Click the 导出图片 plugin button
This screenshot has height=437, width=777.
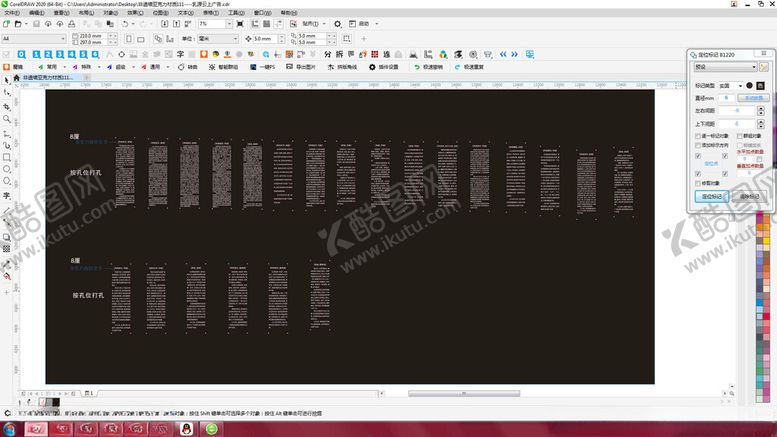(301, 67)
